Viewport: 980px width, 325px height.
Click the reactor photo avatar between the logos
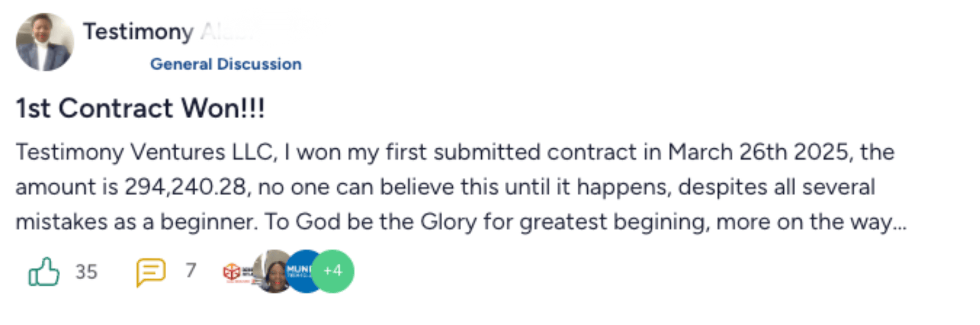(272, 272)
